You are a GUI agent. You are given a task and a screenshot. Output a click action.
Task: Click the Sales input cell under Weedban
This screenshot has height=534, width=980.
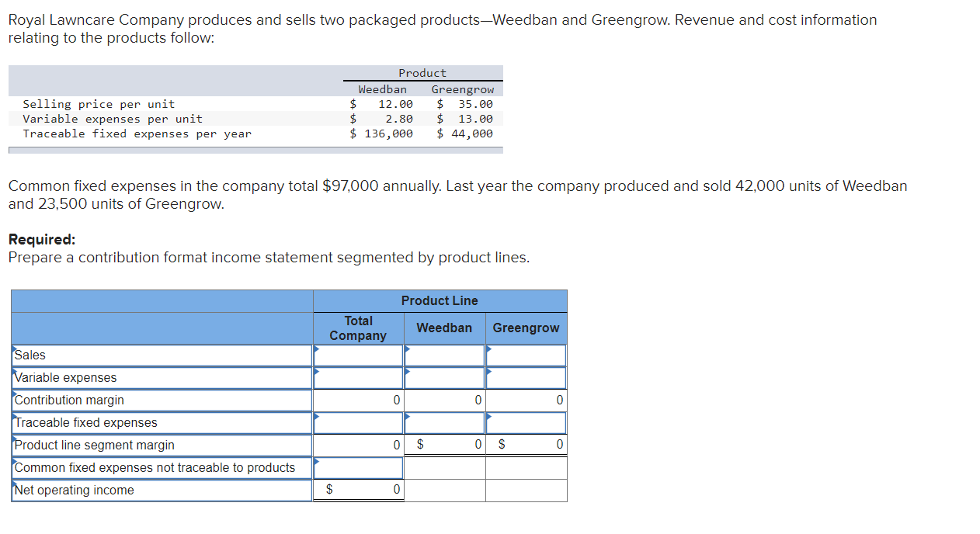tap(443, 355)
